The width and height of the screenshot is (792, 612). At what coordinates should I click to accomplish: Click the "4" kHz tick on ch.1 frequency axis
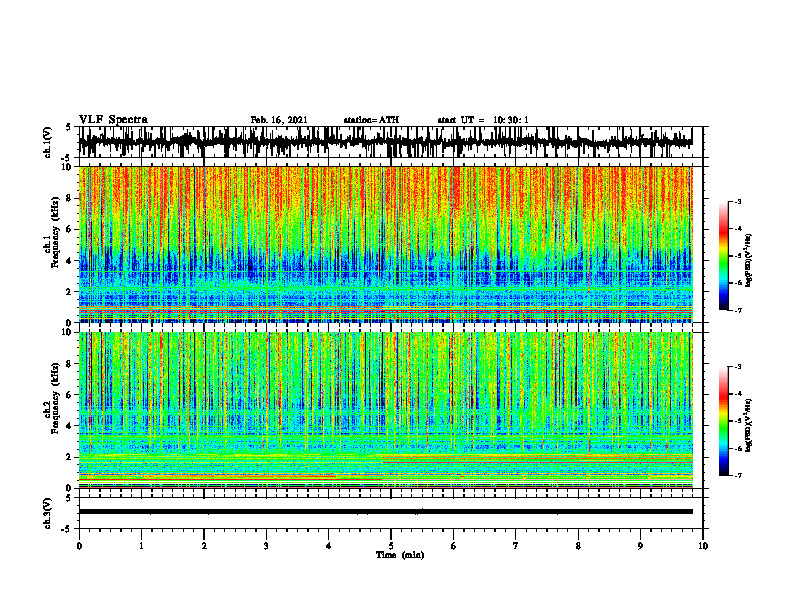(x=70, y=261)
